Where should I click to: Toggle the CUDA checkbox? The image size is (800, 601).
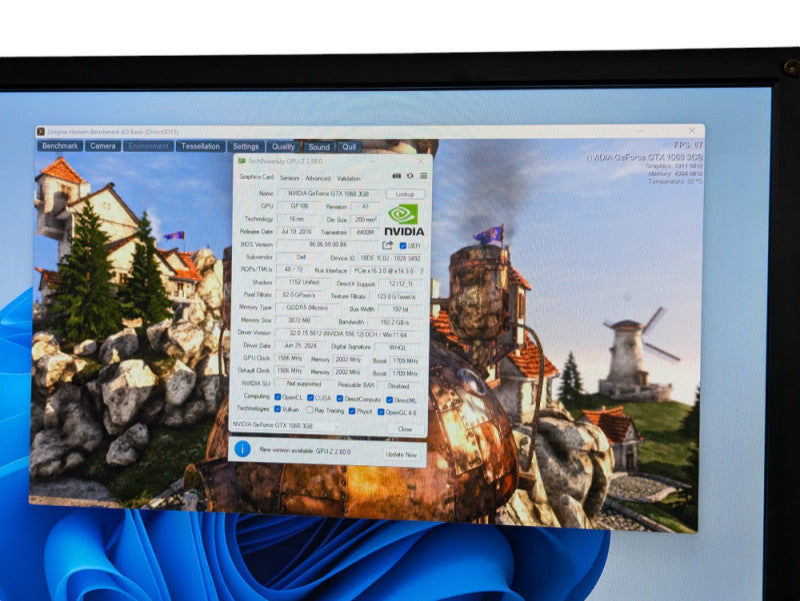pos(310,397)
